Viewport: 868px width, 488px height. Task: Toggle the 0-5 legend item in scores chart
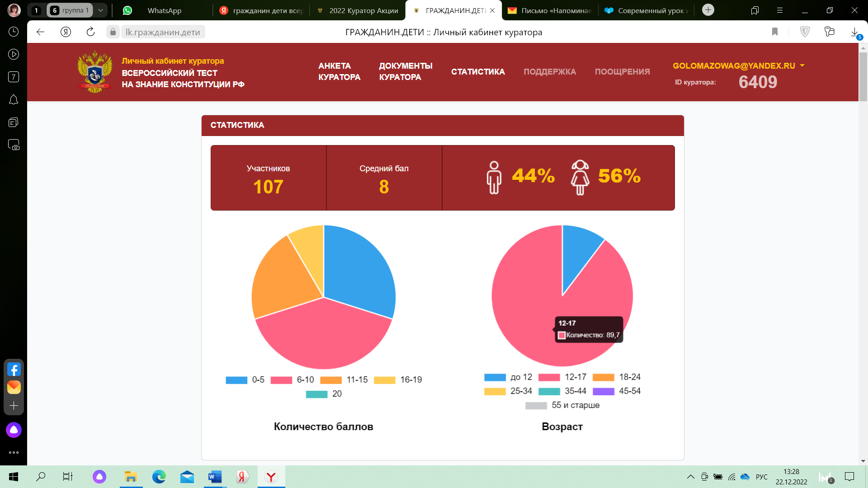point(245,380)
